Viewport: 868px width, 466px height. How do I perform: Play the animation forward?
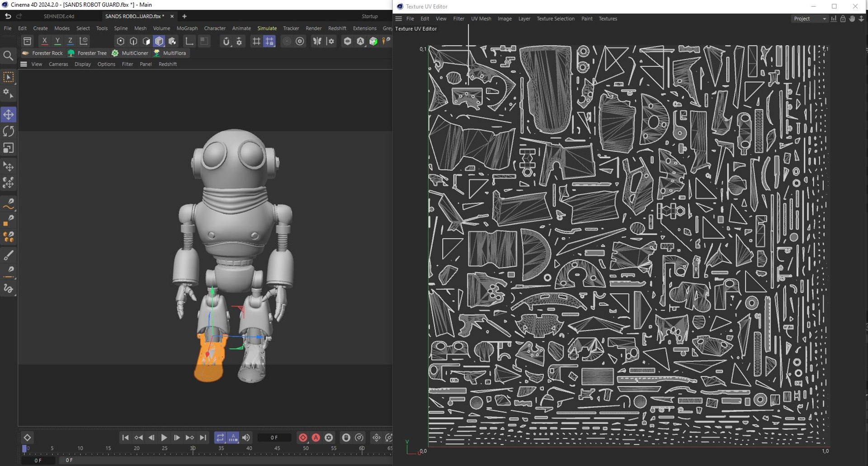[x=164, y=438]
